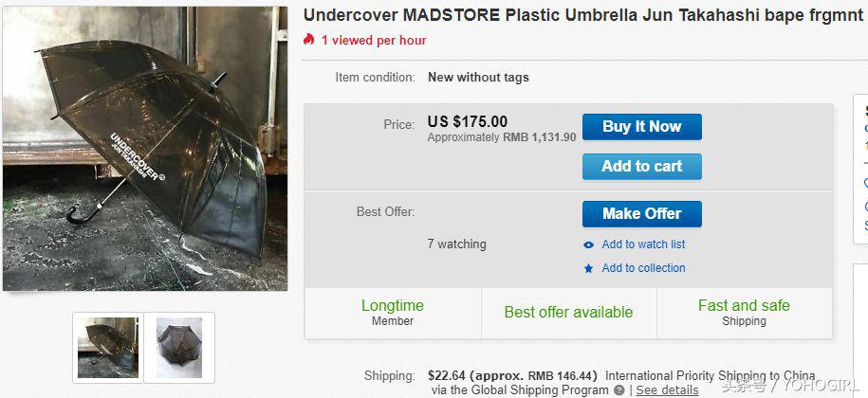
Task: Click the Undercover MADSTORE listing title
Action: (582, 16)
